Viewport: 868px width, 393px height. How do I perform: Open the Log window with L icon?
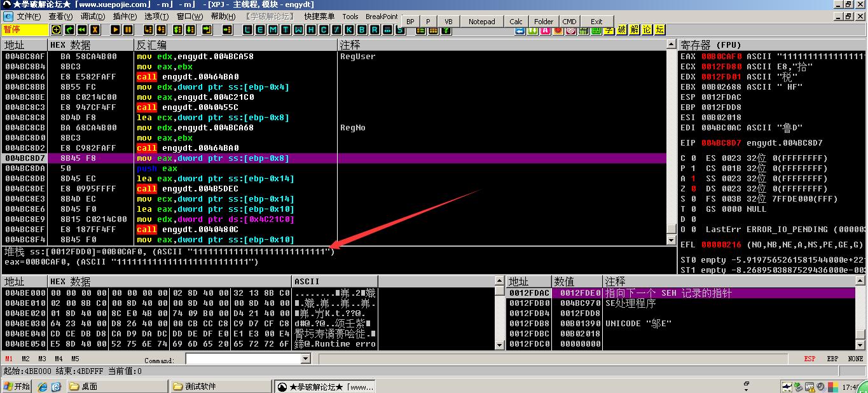(247, 29)
